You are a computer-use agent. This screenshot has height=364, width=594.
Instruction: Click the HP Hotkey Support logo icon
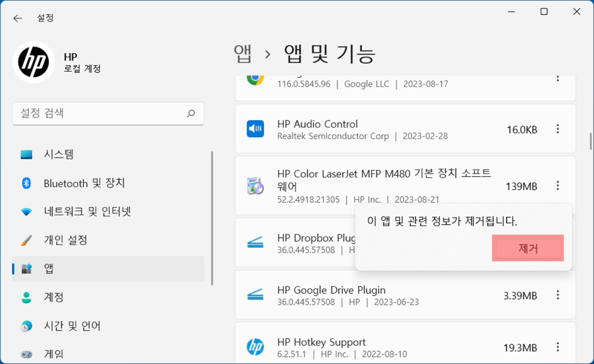coord(255,347)
